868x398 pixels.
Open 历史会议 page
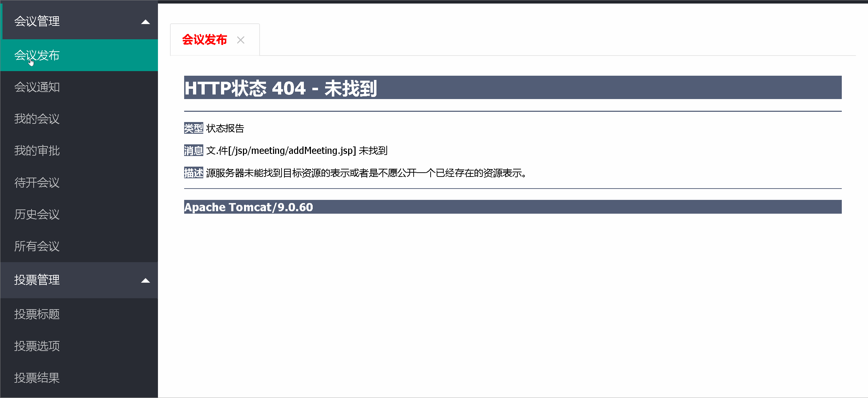[x=36, y=214]
